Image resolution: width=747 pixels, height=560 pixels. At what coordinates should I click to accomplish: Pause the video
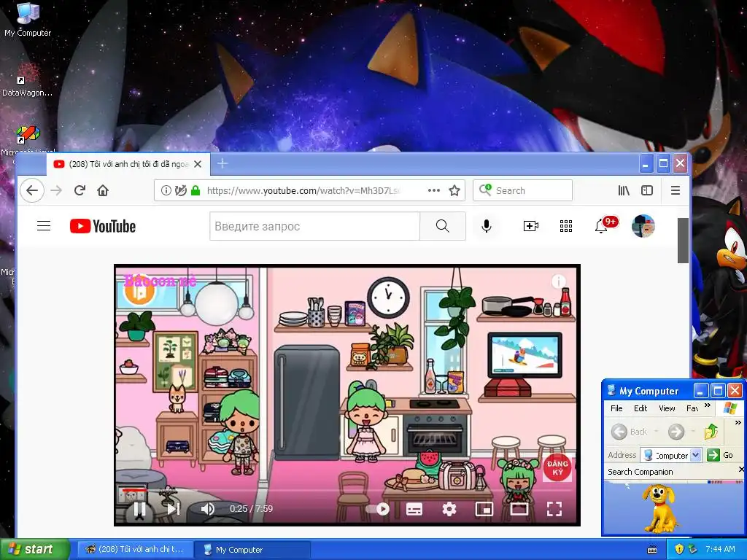[139, 509]
